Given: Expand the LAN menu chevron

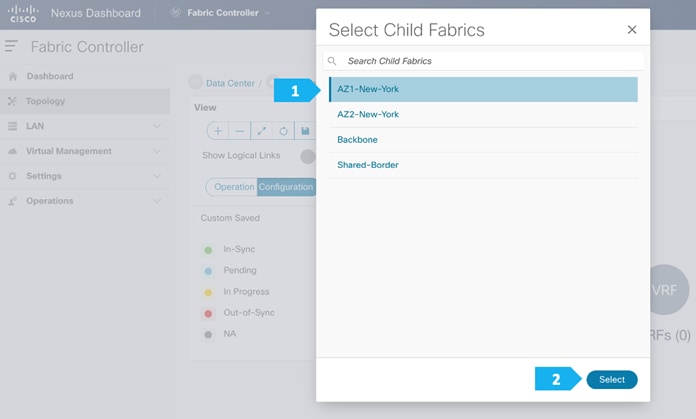Looking at the screenshot, I should [157, 126].
